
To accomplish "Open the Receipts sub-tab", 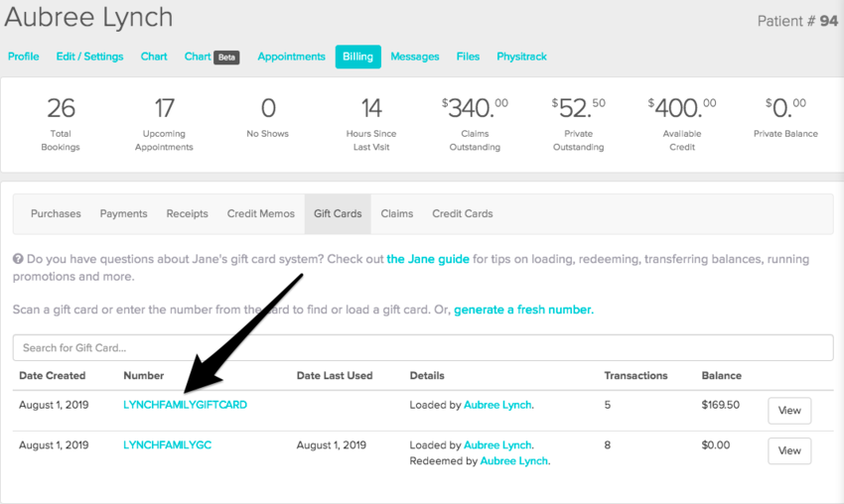I will tap(187, 213).
